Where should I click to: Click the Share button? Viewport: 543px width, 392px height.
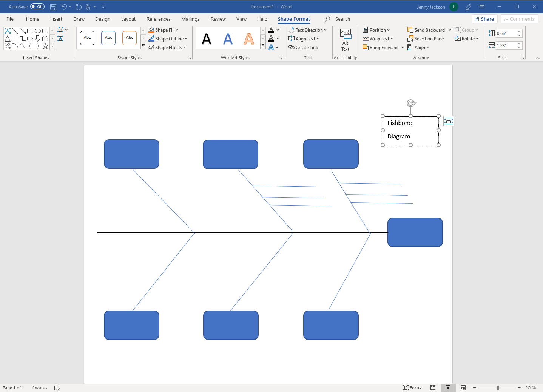pos(484,19)
